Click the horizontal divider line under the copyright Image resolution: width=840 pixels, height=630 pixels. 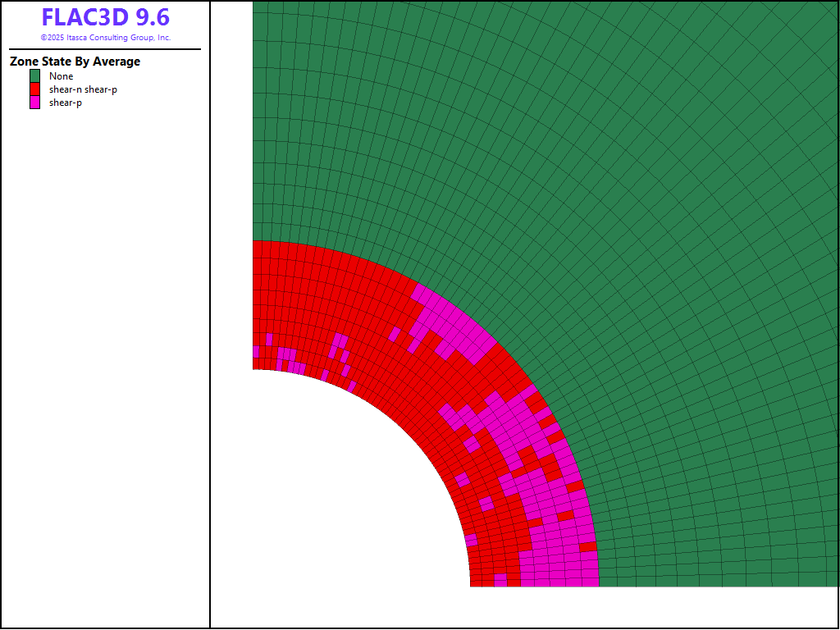tap(105, 49)
